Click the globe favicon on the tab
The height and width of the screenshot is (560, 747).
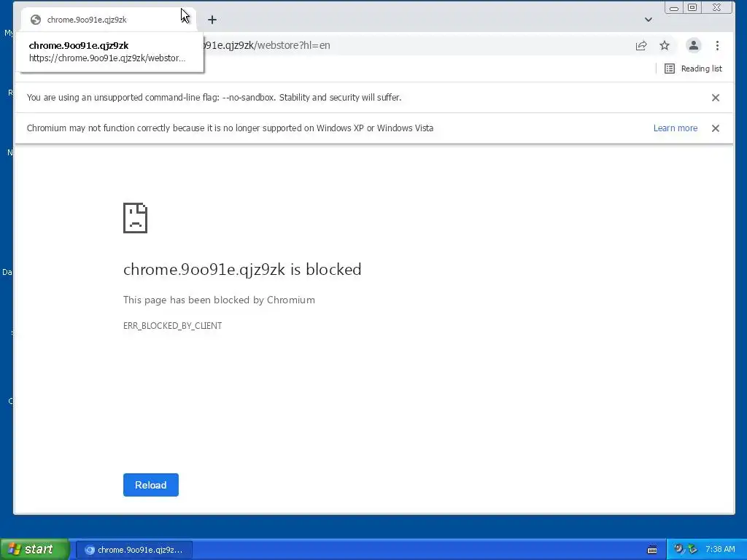pos(35,20)
